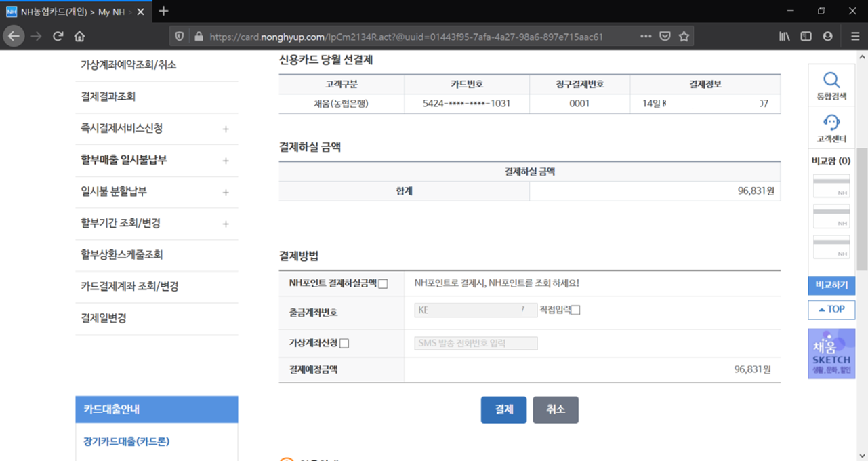Click card number 5424-****-****-1031
868x461 pixels.
[466, 104]
